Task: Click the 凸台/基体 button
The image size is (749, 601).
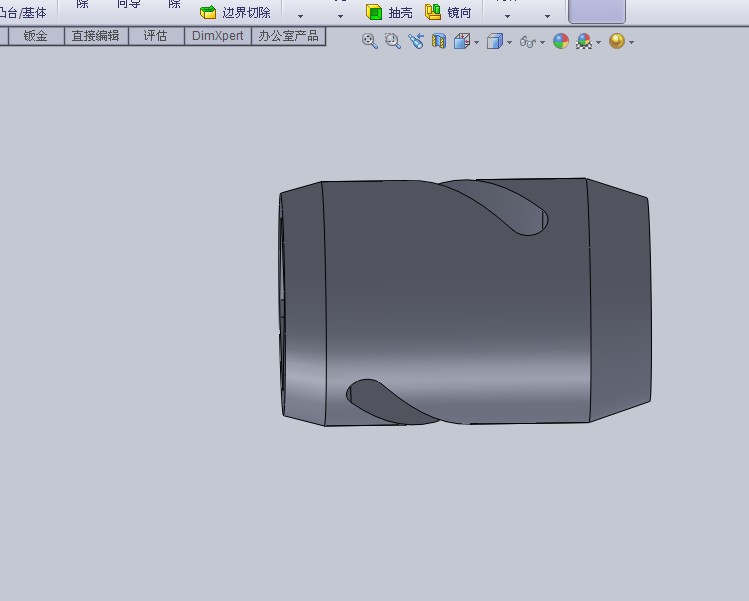Action: coord(23,12)
